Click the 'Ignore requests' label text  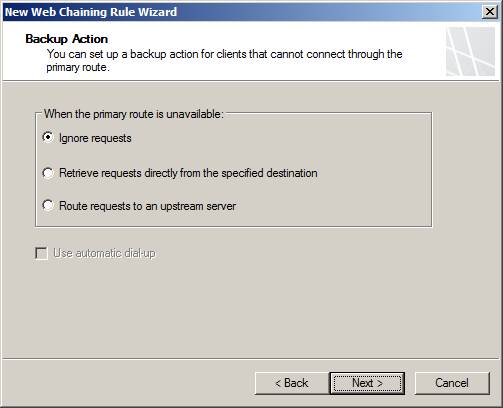tap(95, 138)
